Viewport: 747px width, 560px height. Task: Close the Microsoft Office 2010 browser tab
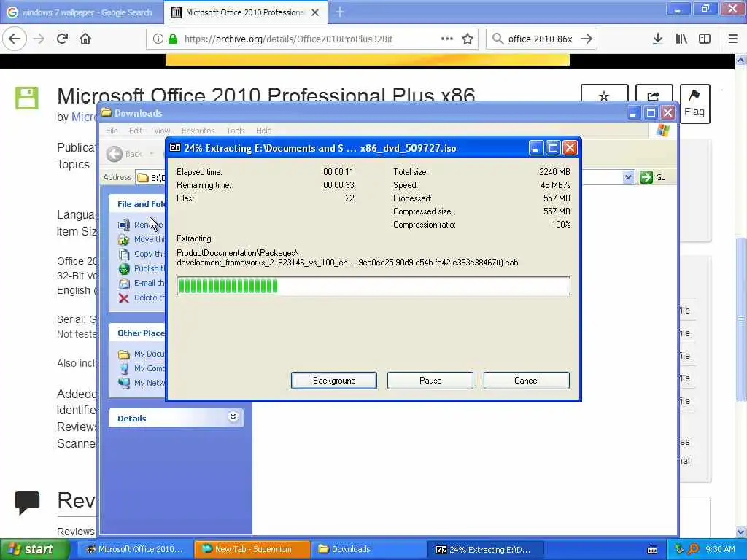pos(315,13)
